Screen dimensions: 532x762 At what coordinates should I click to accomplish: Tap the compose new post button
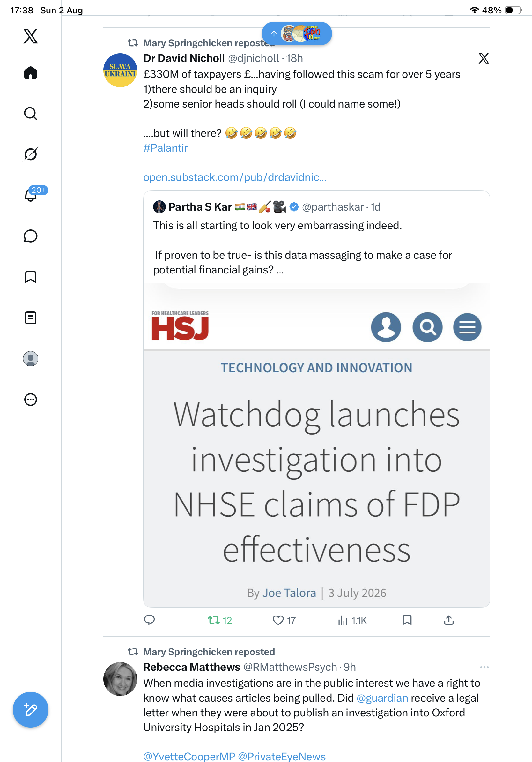click(31, 710)
